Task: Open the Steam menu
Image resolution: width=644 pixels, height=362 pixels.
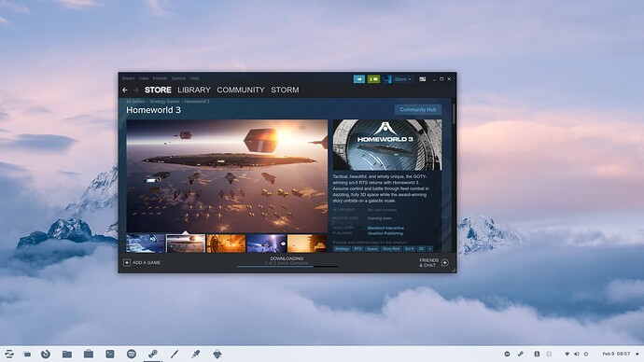Action: (128, 78)
